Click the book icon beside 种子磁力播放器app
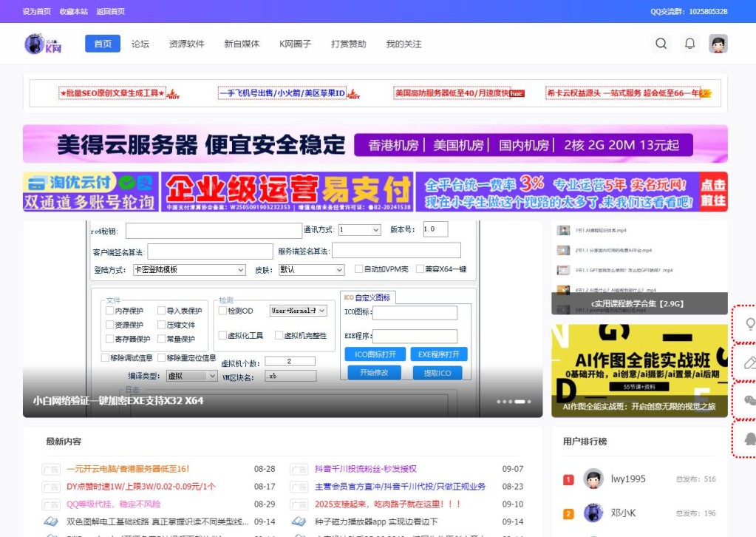Image resolution: width=756 pixels, height=537 pixels. click(x=299, y=521)
